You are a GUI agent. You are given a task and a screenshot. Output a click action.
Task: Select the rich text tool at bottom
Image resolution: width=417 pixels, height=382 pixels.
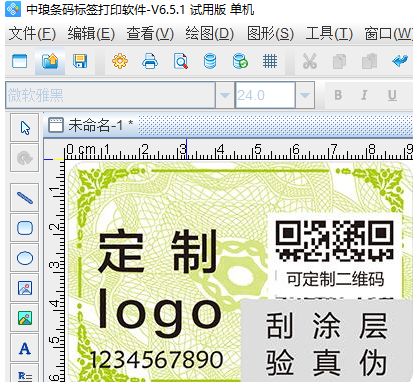point(25,374)
